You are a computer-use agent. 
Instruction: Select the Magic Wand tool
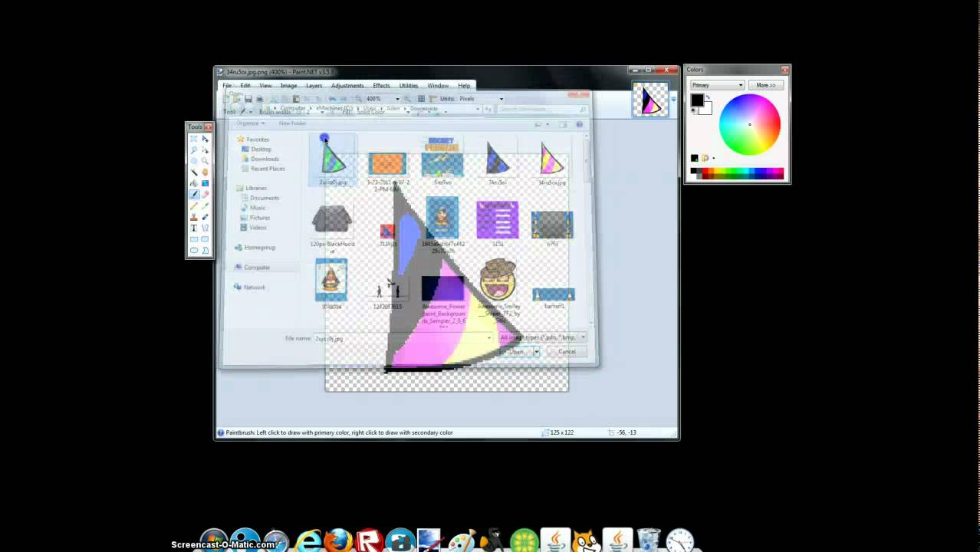point(193,172)
